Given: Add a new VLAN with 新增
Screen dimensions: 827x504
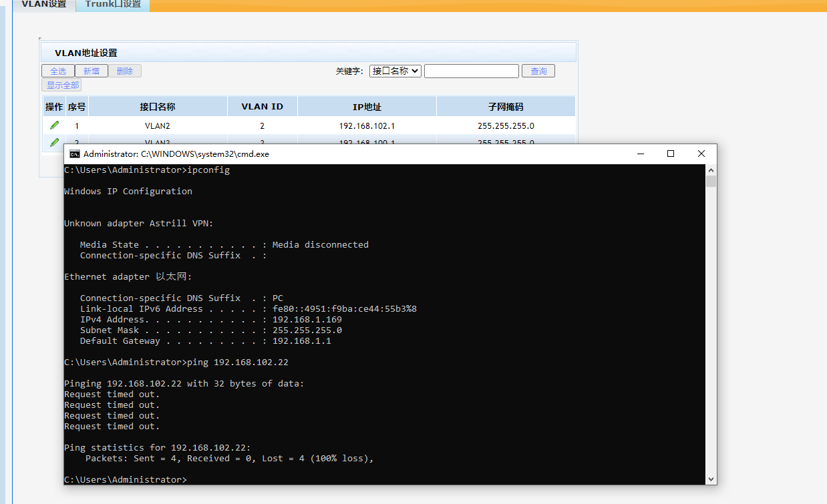Looking at the screenshot, I should point(92,71).
